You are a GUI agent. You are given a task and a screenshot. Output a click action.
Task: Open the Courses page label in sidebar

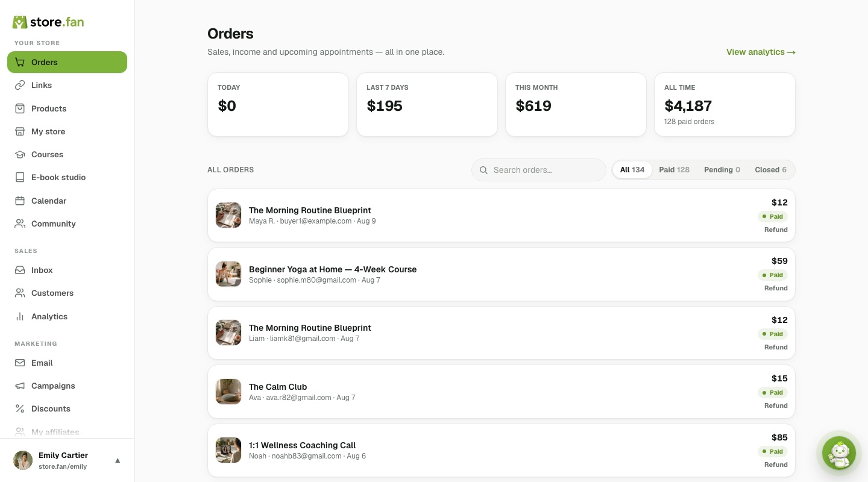[x=47, y=154]
